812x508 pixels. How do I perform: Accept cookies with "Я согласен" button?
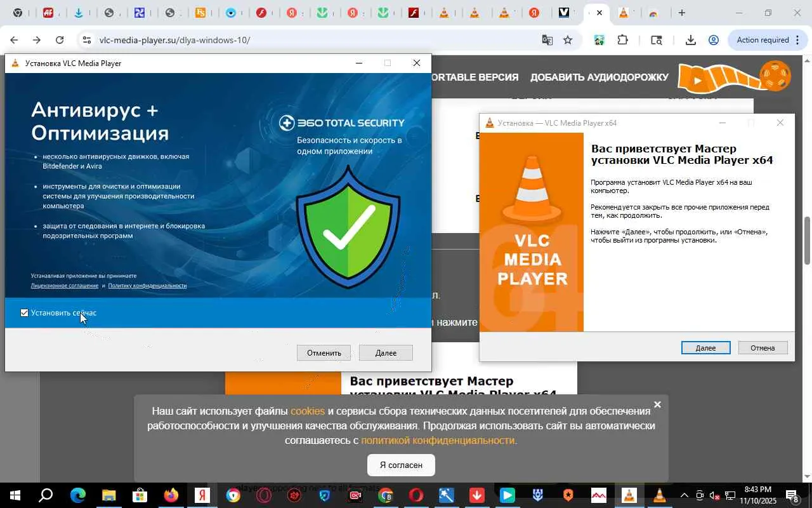click(401, 465)
